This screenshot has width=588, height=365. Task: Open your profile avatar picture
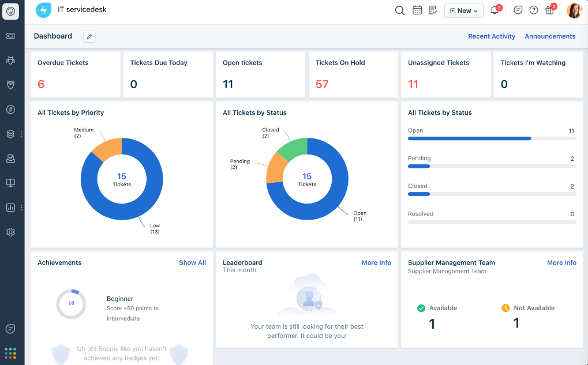click(x=574, y=10)
